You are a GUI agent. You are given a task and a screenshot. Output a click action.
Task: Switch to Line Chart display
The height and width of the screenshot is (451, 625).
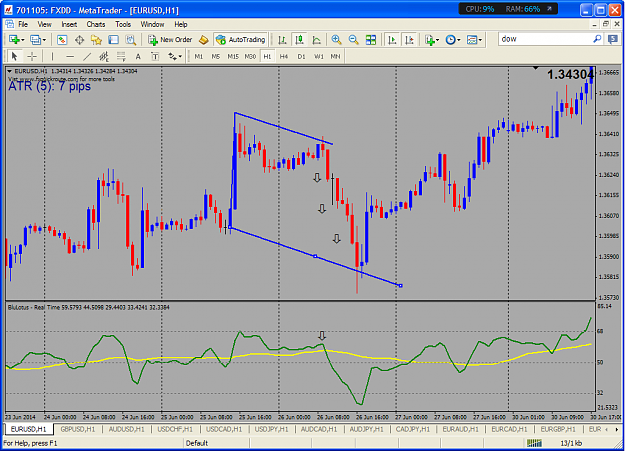[316, 39]
